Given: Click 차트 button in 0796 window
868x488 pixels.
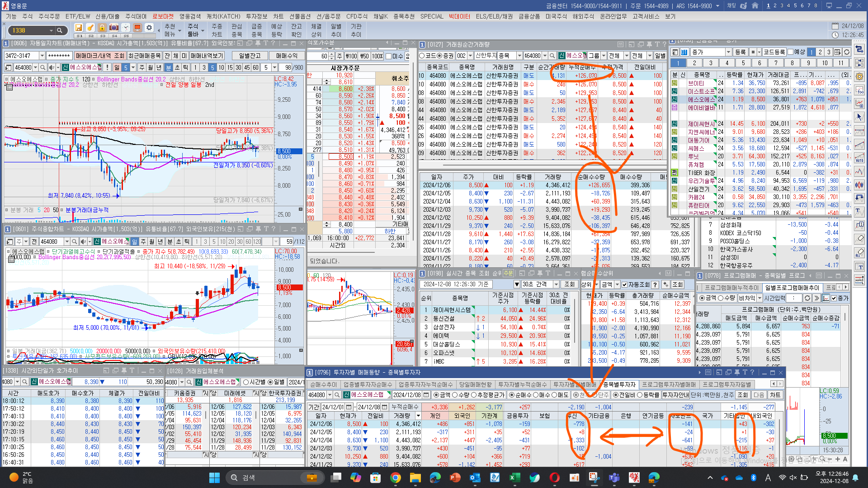Looking at the screenshot, I should [x=775, y=395].
